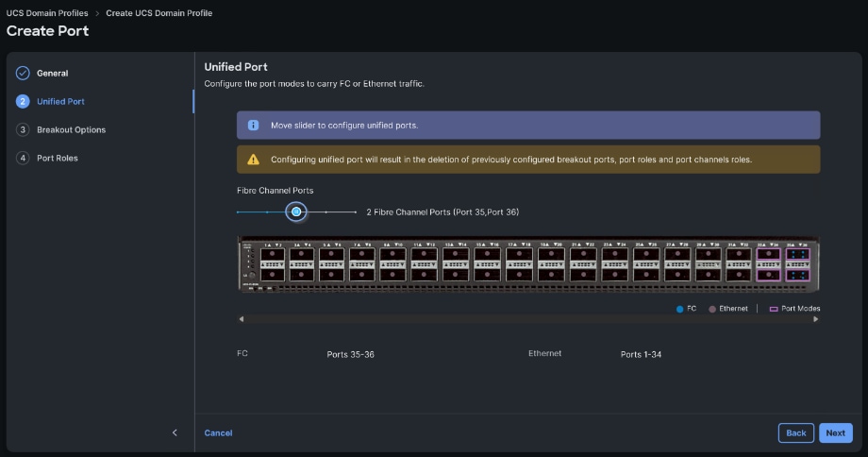This screenshot has width=868, height=457.
Task: Click 'Configure the port modes to carry FC' description
Action: [x=314, y=84]
